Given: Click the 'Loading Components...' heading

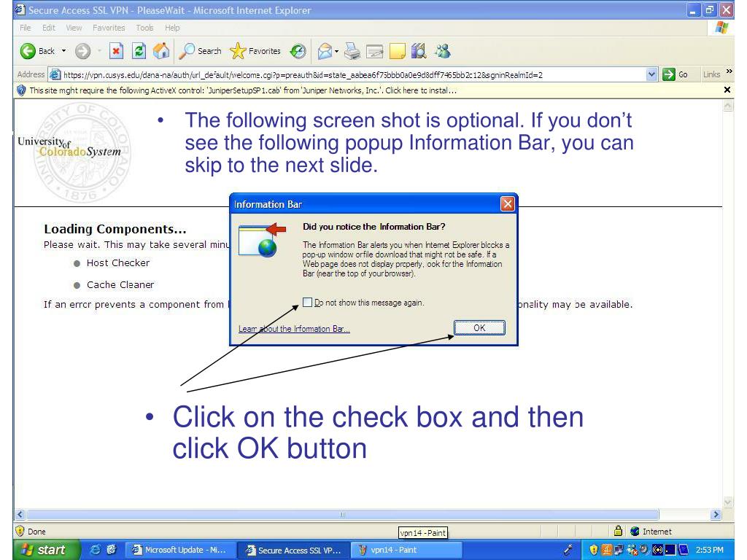Looking at the screenshot, I should tap(115, 229).
